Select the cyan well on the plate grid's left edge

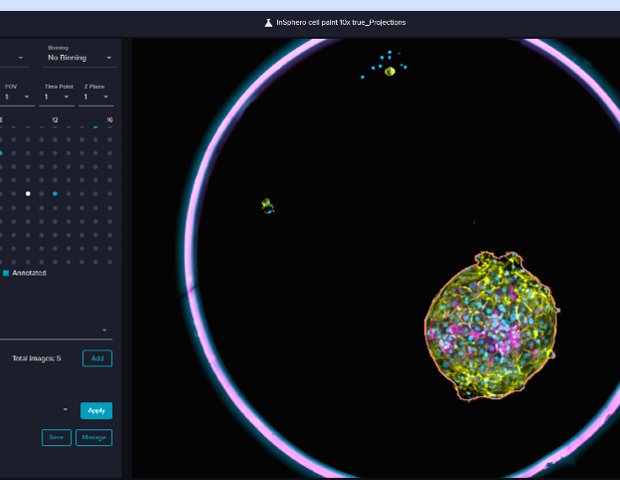[x=1, y=153]
